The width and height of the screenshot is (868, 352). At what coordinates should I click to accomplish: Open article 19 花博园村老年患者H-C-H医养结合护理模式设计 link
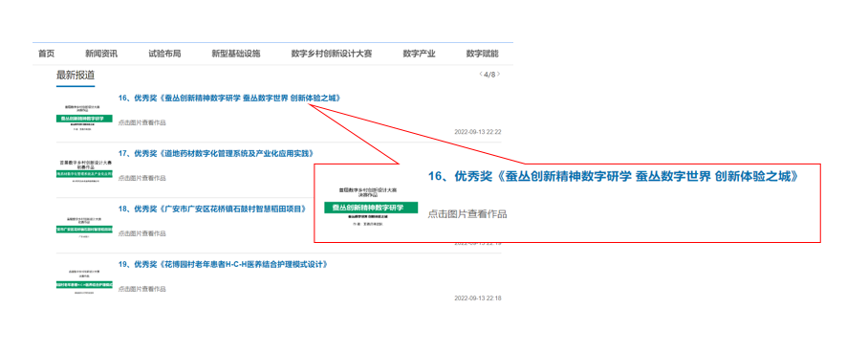(223, 264)
